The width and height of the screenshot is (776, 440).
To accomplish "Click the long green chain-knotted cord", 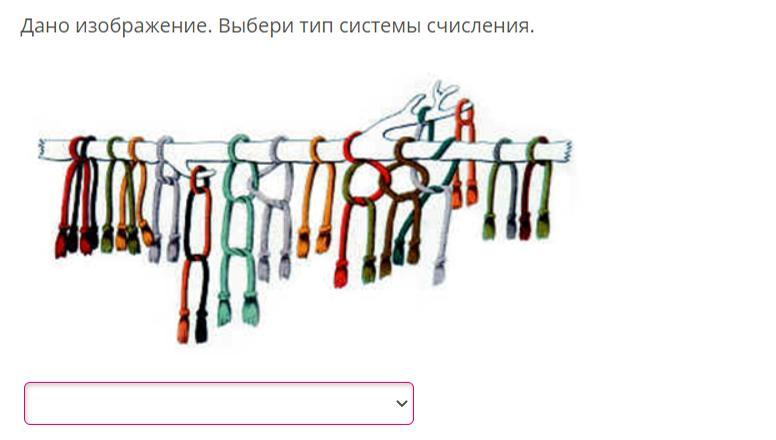I will coord(239,230).
